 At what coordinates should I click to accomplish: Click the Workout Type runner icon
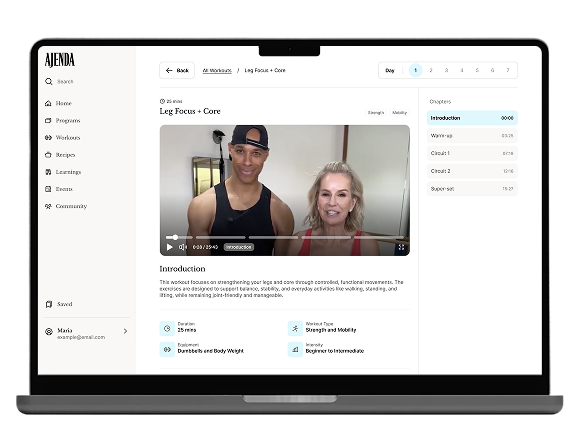295,328
